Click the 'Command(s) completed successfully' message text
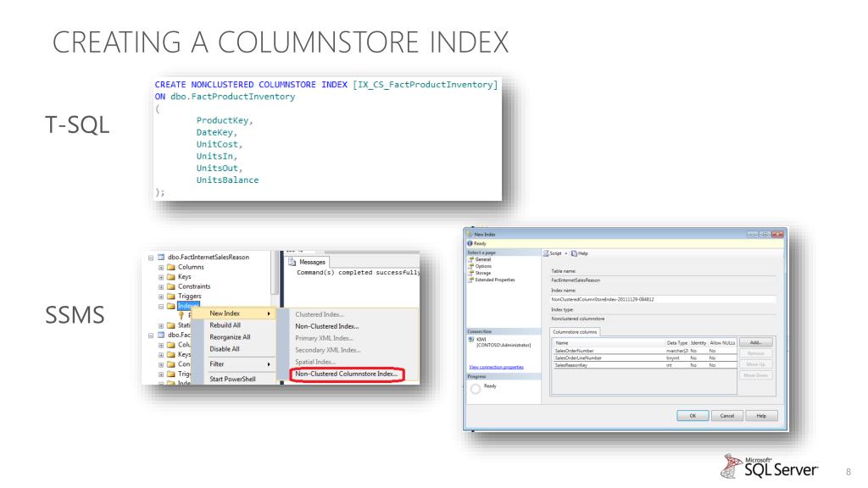 pyautogui.click(x=359, y=273)
